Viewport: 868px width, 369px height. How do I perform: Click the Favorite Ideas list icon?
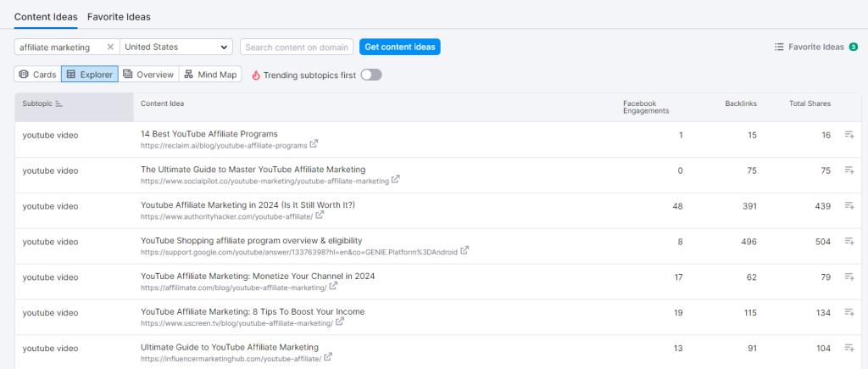click(780, 48)
